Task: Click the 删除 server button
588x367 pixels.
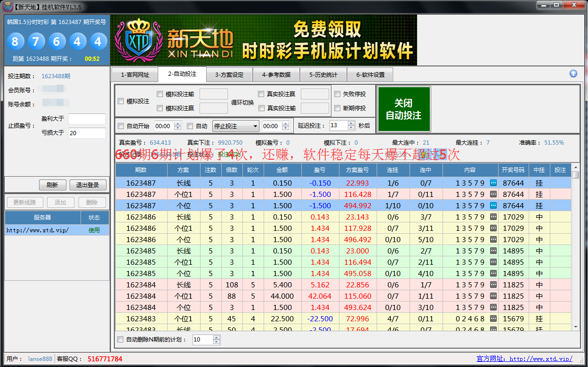Action: tap(92, 202)
